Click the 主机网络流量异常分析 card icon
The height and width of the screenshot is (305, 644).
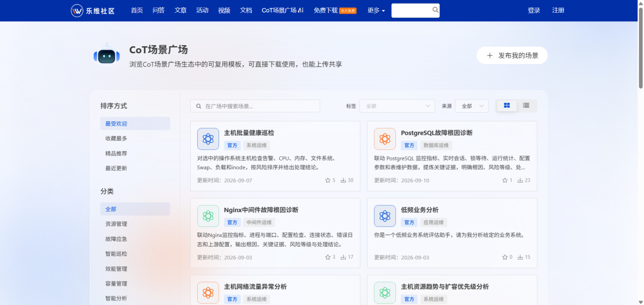pyautogui.click(x=208, y=293)
